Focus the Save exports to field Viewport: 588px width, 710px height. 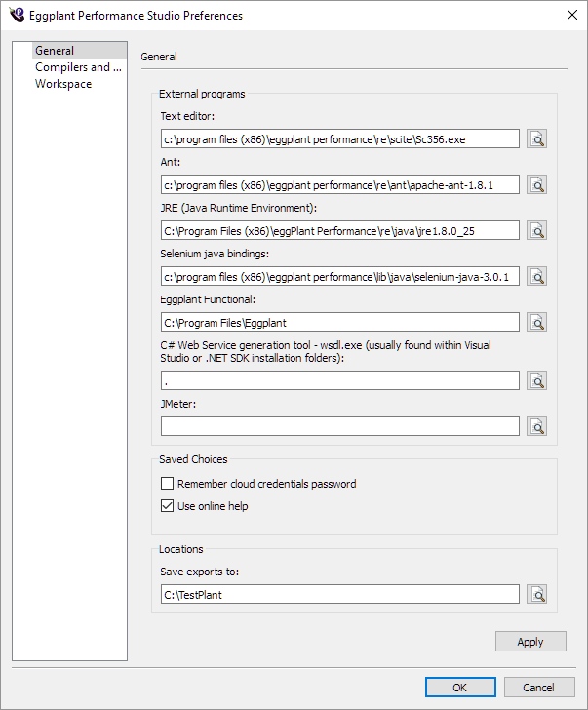[x=339, y=594]
